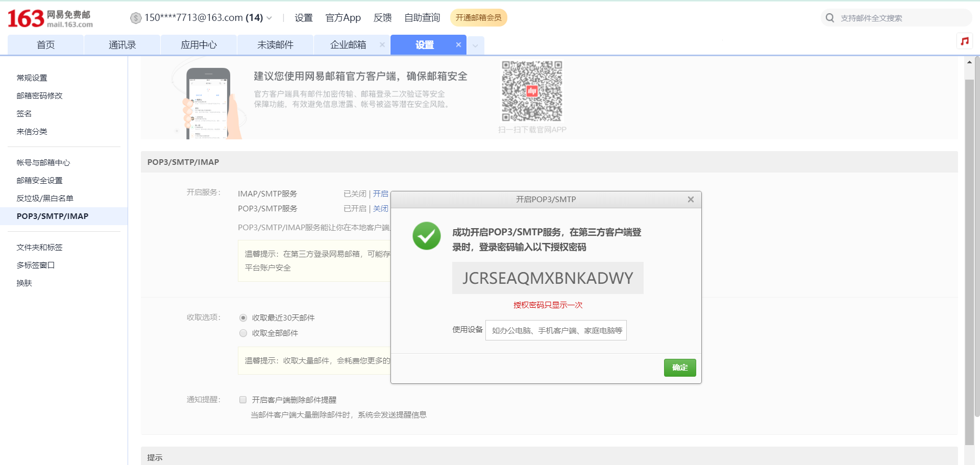The width and height of the screenshot is (980, 465).
Task: Select POP3/SMTP/IMAP in the sidebar
Action: coord(64,216)
